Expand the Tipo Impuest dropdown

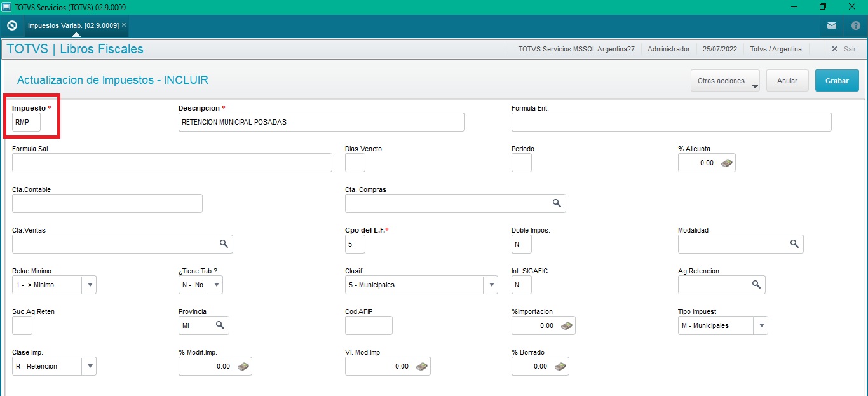761,325
